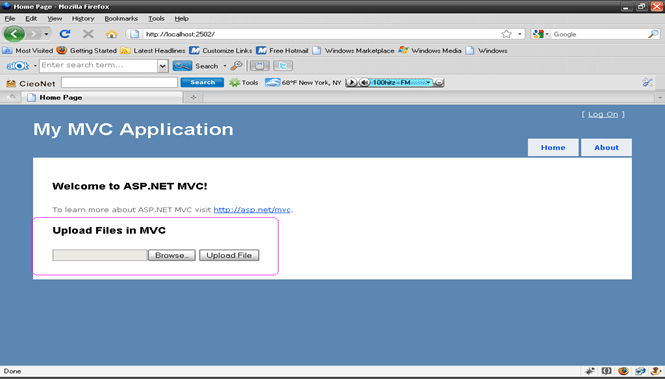Viewport: 665px width, 379px height.
Task: Open the http://asp.net/mvc link
Action: [x=252, y=209]
